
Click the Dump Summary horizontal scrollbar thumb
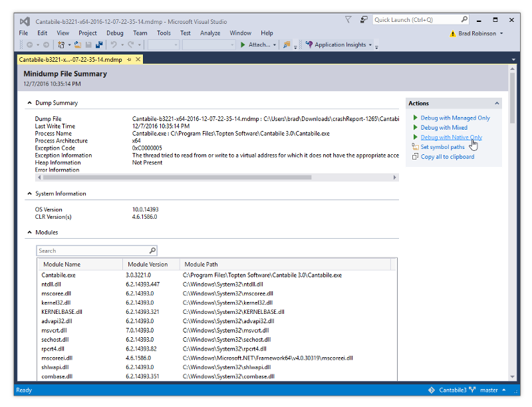177,178
